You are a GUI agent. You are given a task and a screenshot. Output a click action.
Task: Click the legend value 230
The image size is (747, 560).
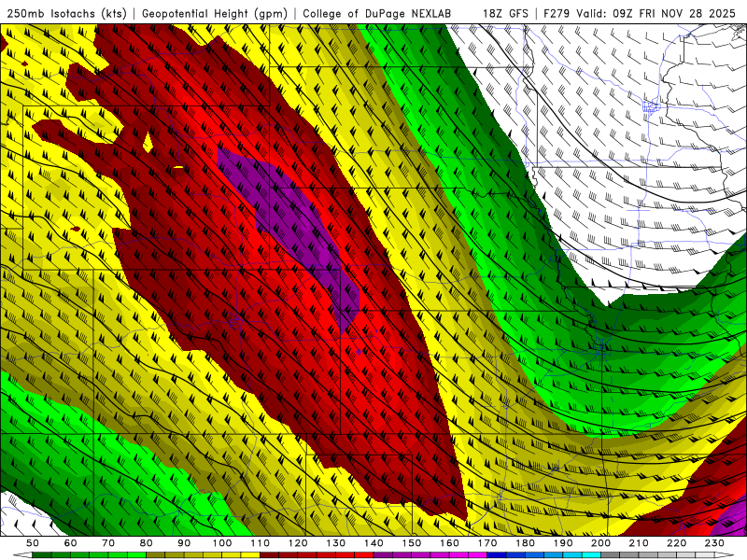[715, 543]
